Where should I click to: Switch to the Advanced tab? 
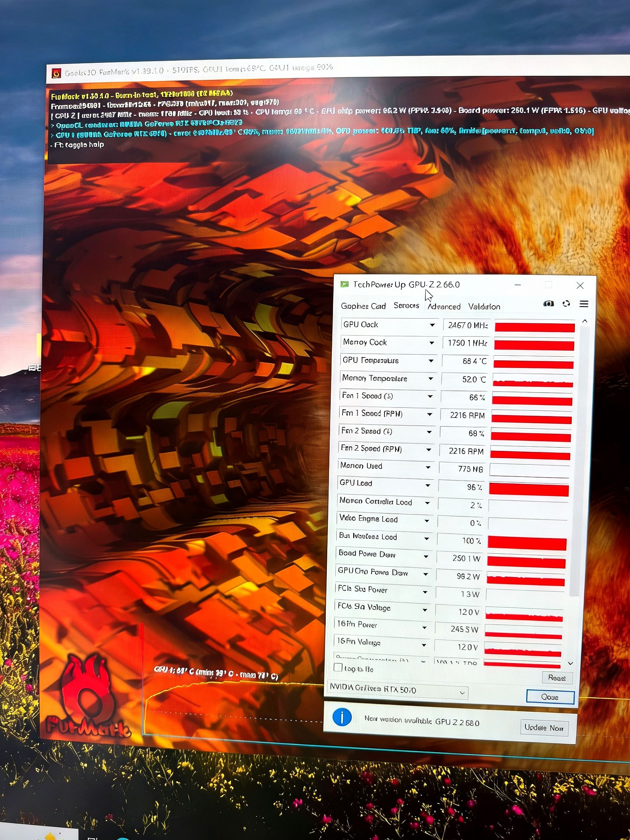443,306
